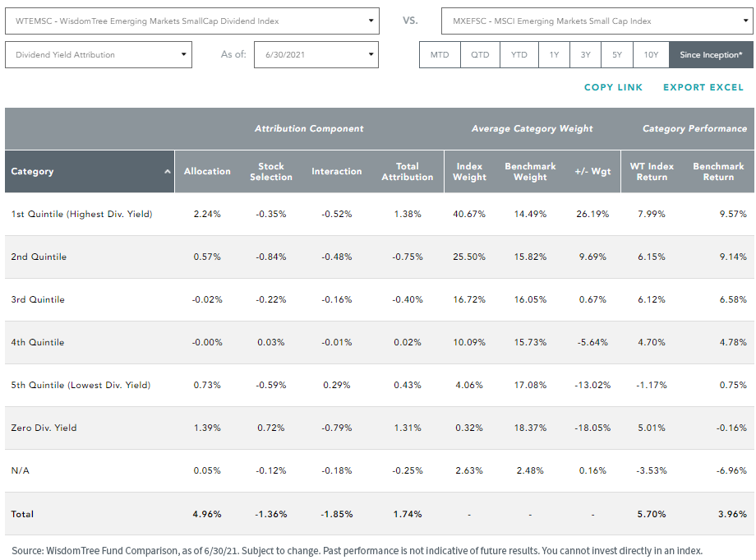Open the MXEFSC benchmark index dropdown
756x560 pixels.
pos(597,21)
